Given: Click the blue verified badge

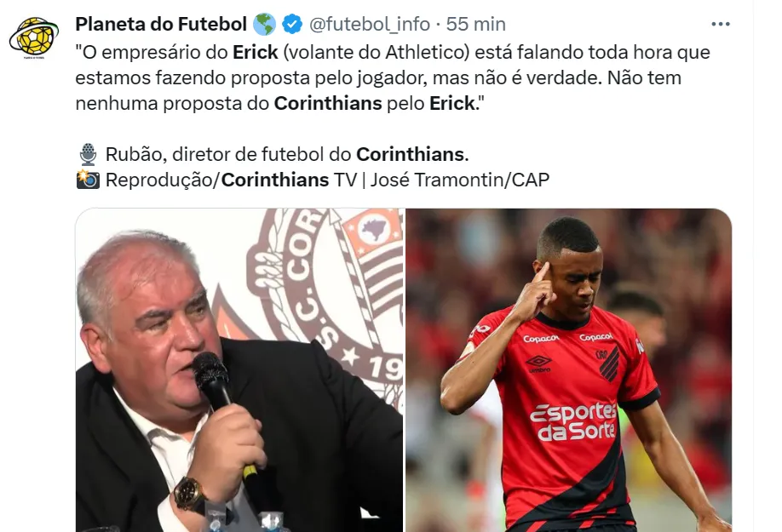Looking at the screenshot, I should 292,24.
